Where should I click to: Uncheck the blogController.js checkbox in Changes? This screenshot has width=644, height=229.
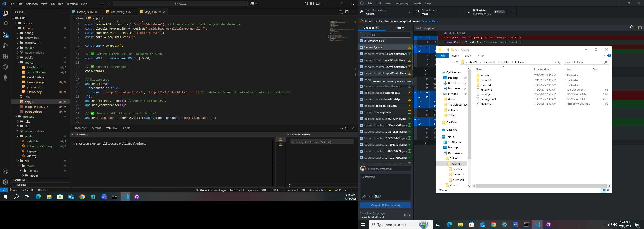click(x=361, y=54)
